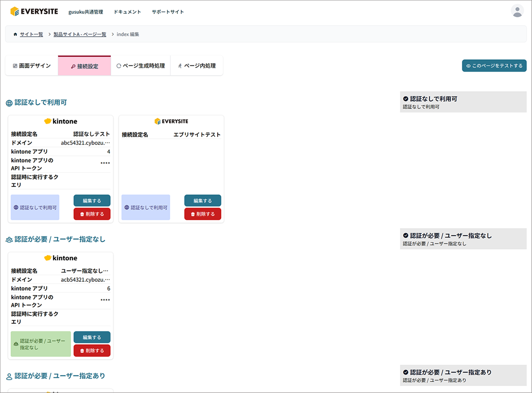
Task: Click the 認証なしで利用可 section heading
Action: click(41, 103)
